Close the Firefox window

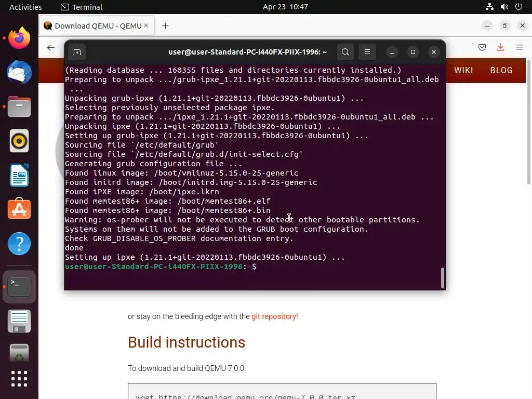[523, 26]
